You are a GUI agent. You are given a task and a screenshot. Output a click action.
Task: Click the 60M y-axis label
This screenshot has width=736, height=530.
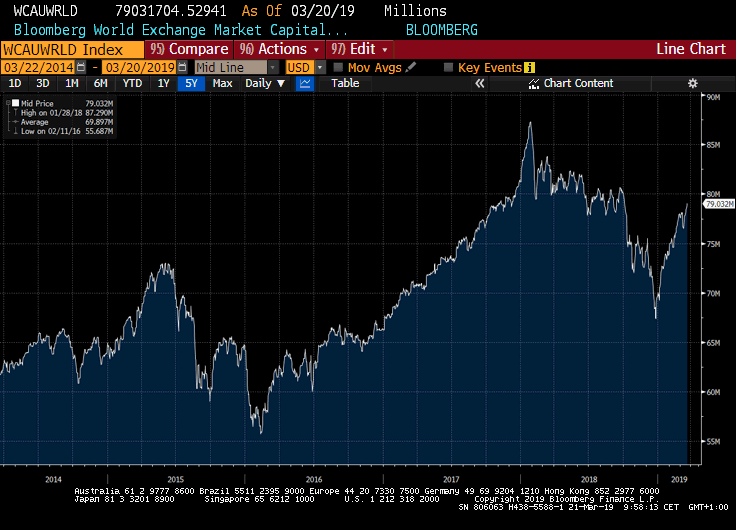[x=713, y=392]
